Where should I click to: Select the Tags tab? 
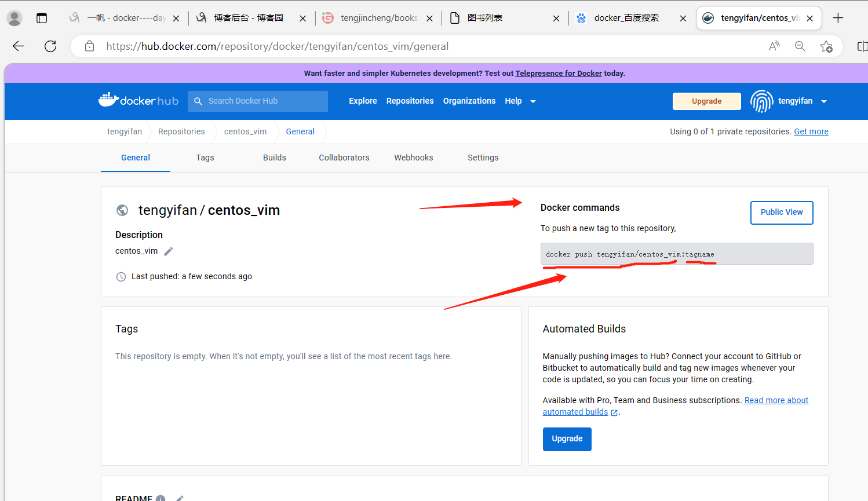[x=205, y=158]
